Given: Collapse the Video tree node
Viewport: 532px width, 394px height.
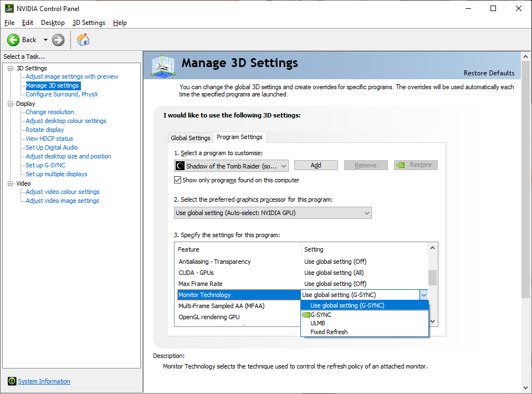Looking at the screenshot, I should 11,183.
